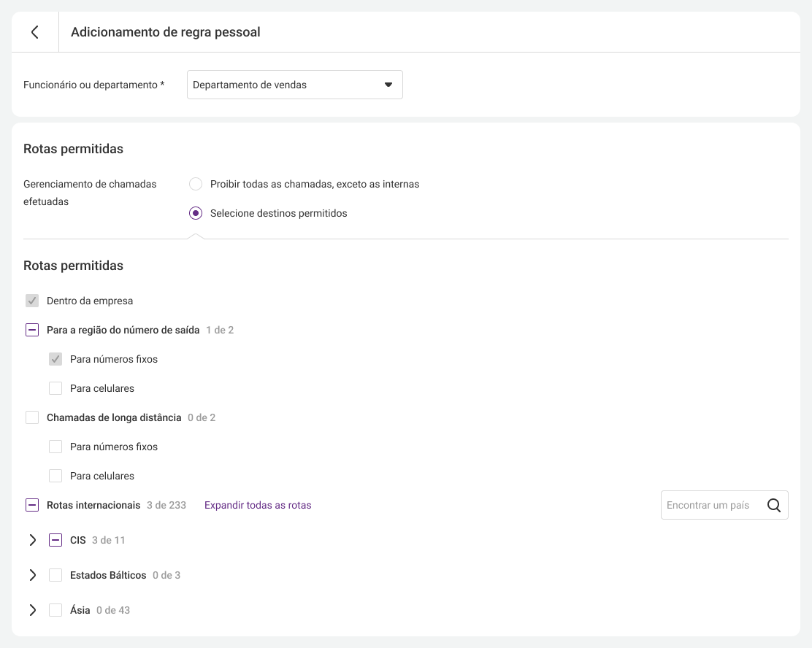Toggle Para a região do número de saída checkbox
Viewport: 812px width, 648px height.
(x=32, y=331)
